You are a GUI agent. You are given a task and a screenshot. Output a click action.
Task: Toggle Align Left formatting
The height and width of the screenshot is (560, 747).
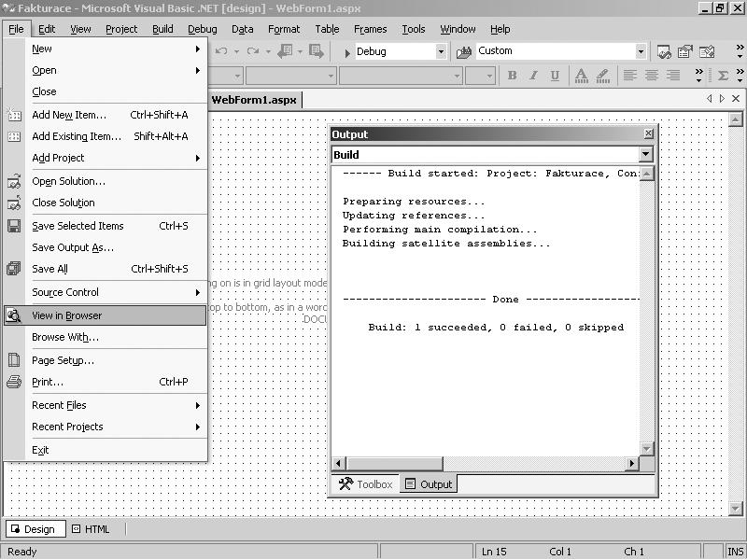pos(630,76)
